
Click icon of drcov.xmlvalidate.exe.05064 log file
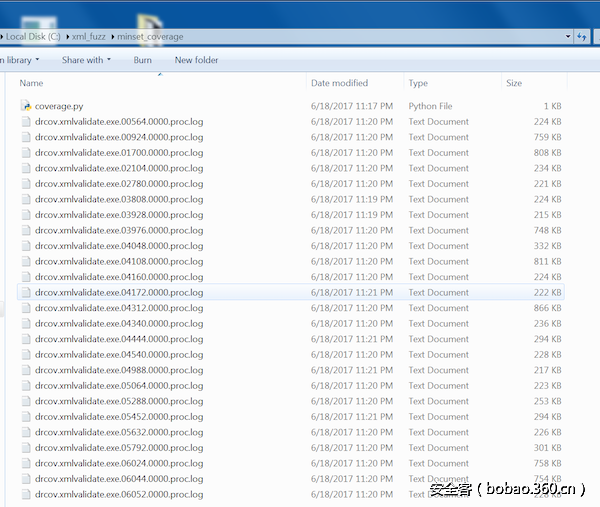tap(26, 386)
